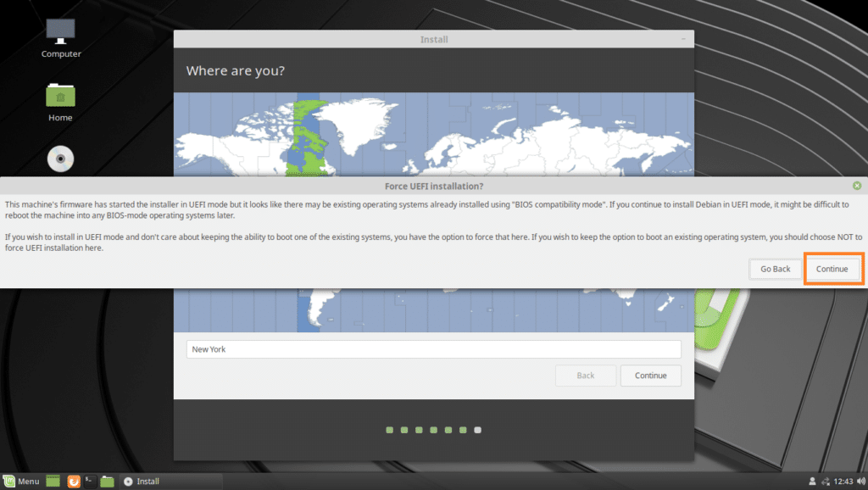Image resolution: width=868 pixels, height=490 pixels.
Task: Open a terminal from the taskbar
Action: (91, 481)
